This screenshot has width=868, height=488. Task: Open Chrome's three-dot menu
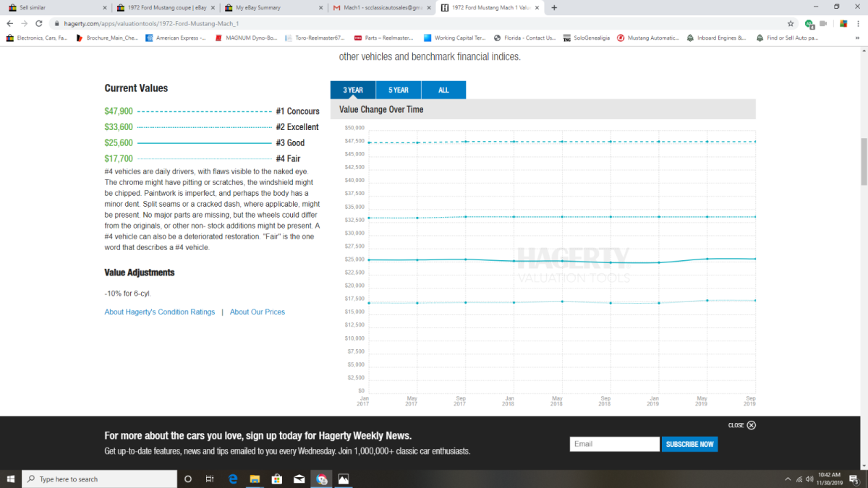(859, 23)
